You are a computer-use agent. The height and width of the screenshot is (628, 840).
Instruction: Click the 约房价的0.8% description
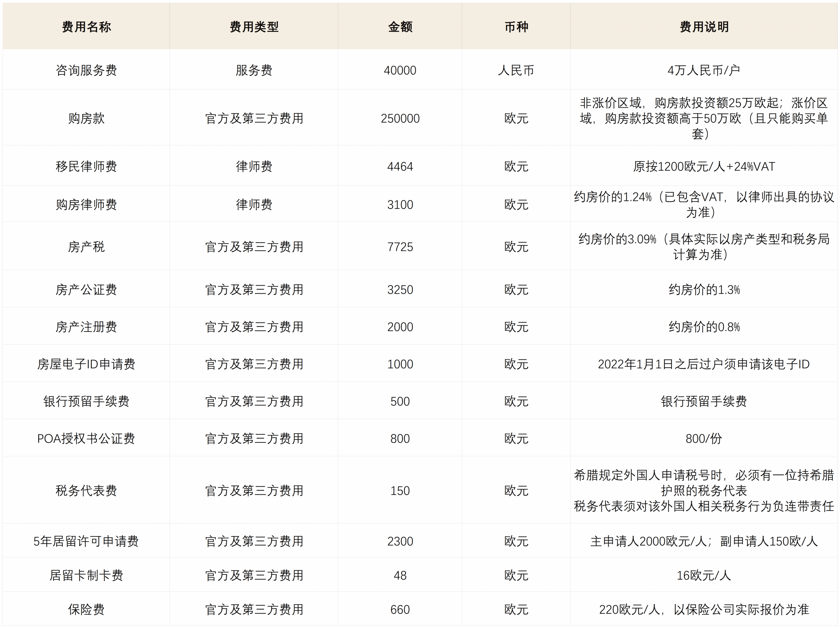pos(704,327)
